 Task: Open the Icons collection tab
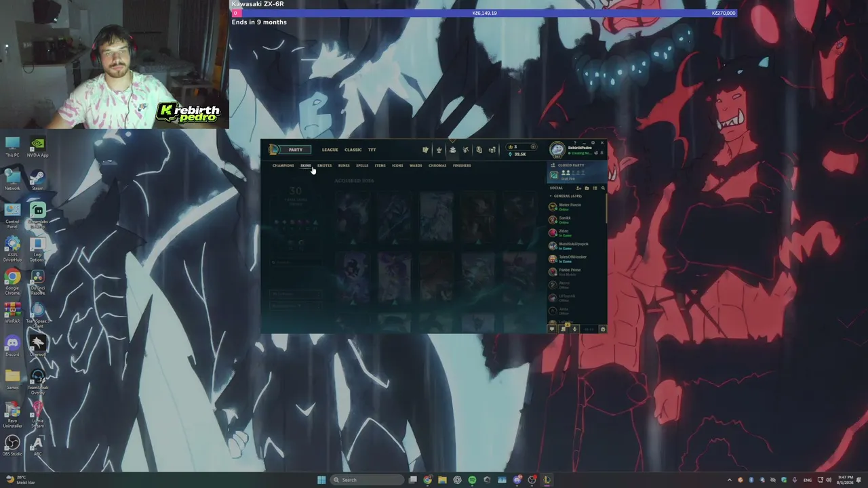tap(397, 165)
